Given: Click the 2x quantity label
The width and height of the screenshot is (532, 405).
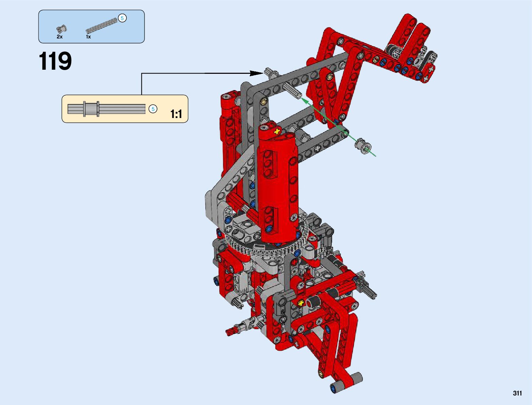Looking at the screenshot, I should pyautogui.click(x=59, y=37).
